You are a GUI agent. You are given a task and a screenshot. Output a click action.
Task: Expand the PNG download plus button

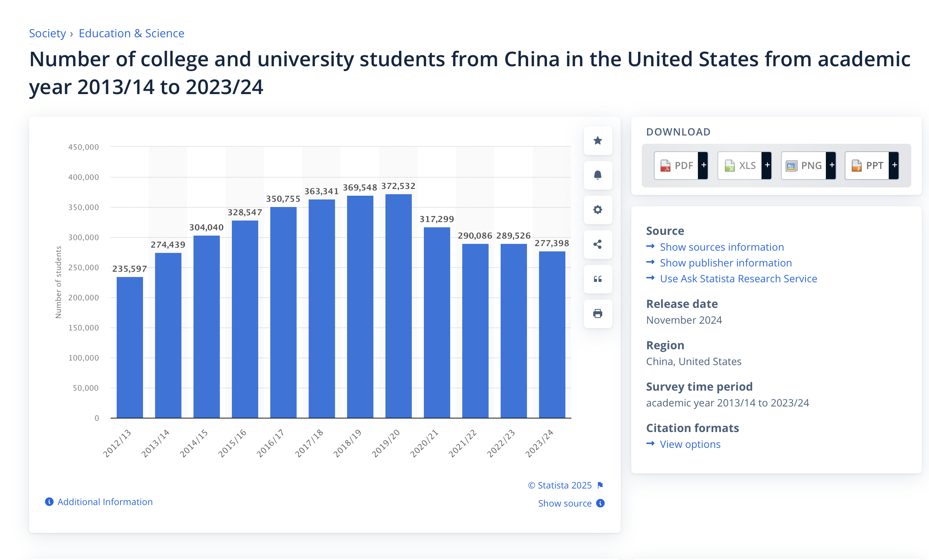pos(832,166)
